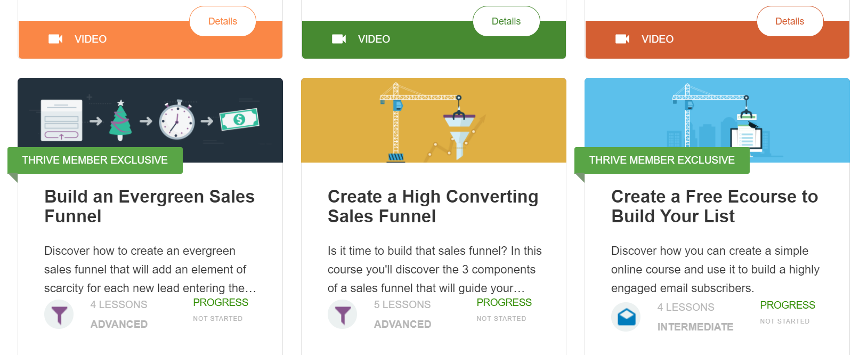Click the video camera icon on orange bar
The height and width of the screenshot is (355, 868).
[55, 39]
